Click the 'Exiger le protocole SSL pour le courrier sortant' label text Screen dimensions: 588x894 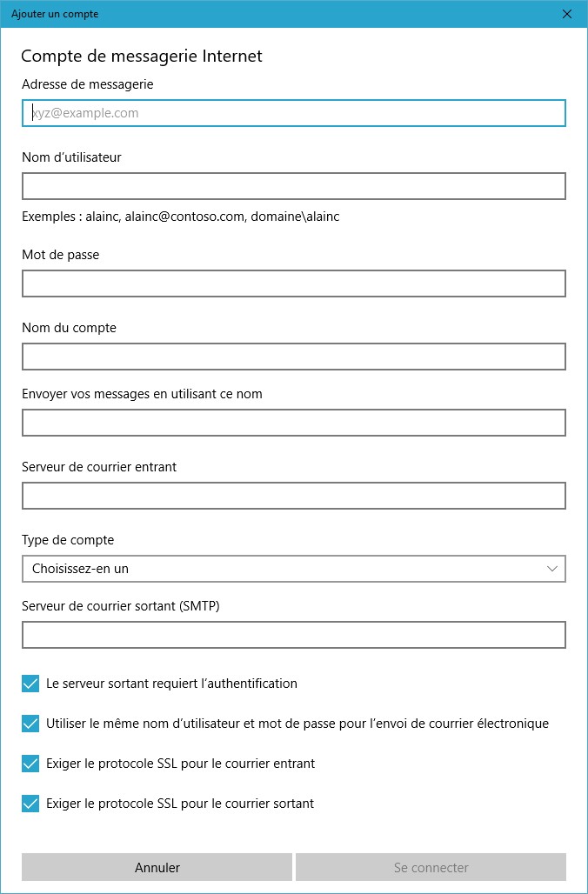pos(180,804)
